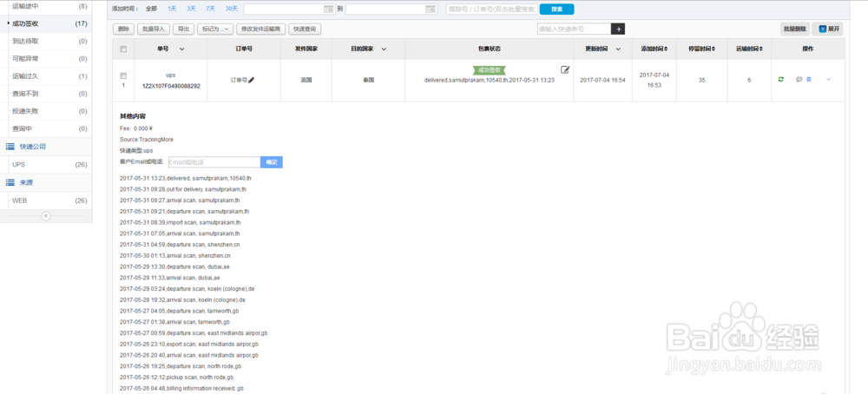Click the 快速查询 button
Viewport: 868px width, 394px height.
pos(306,30)
